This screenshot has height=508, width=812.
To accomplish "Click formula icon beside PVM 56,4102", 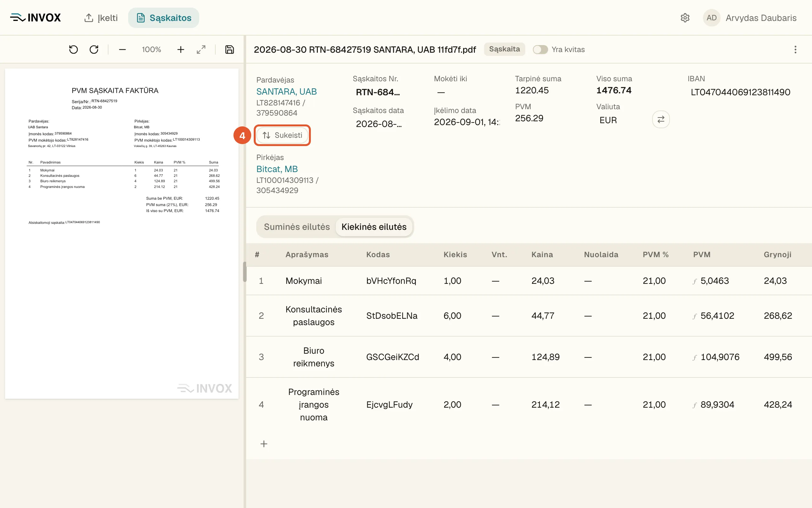I will point(695,316).
